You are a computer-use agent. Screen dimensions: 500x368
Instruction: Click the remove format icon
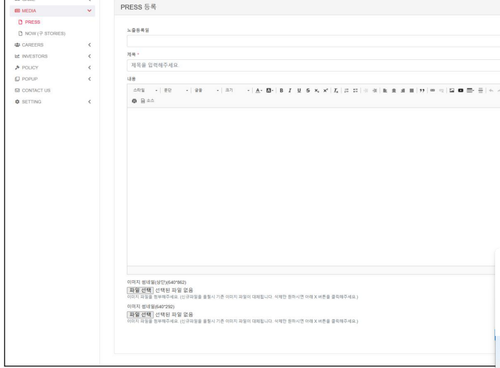tap(336, 90)
